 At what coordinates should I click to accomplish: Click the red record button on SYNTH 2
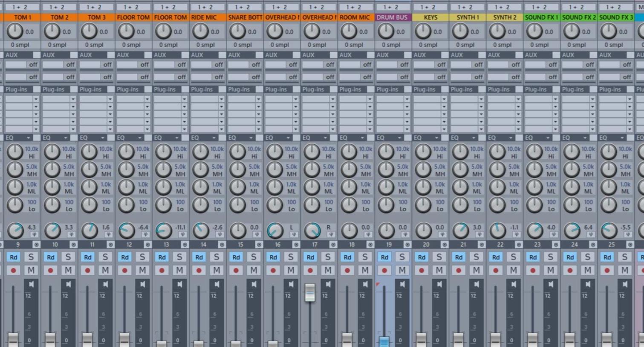point(496,270)
